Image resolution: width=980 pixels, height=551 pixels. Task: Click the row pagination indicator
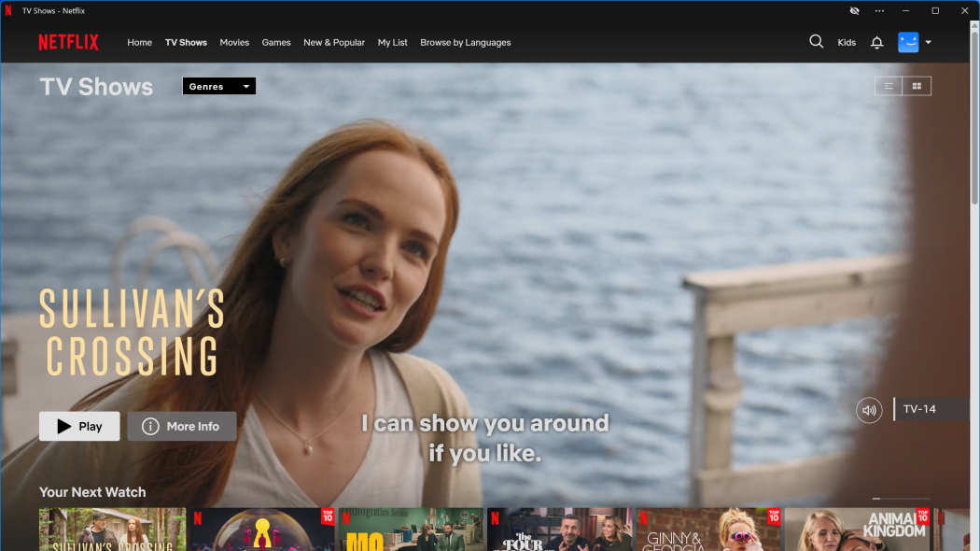click(x=901, y=499)
